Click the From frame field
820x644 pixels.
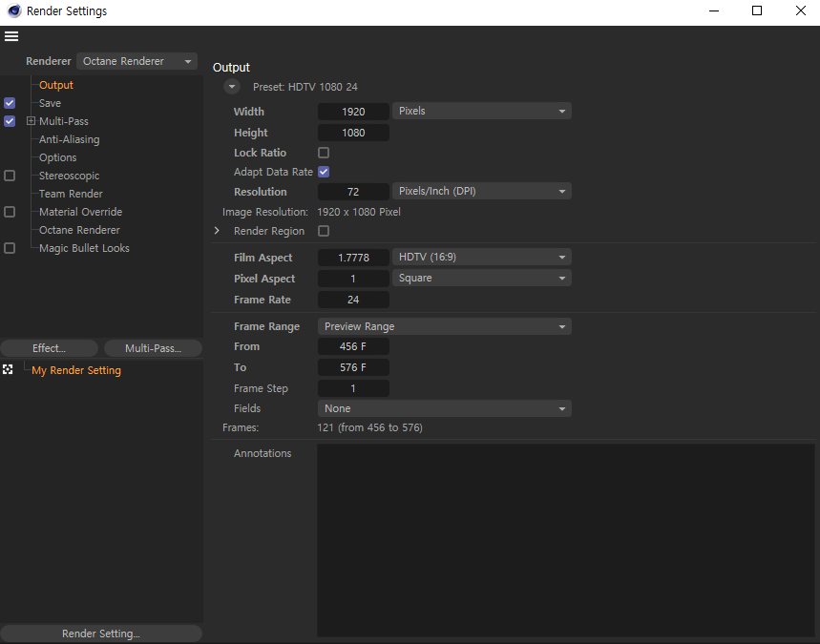tap(353, 346)
